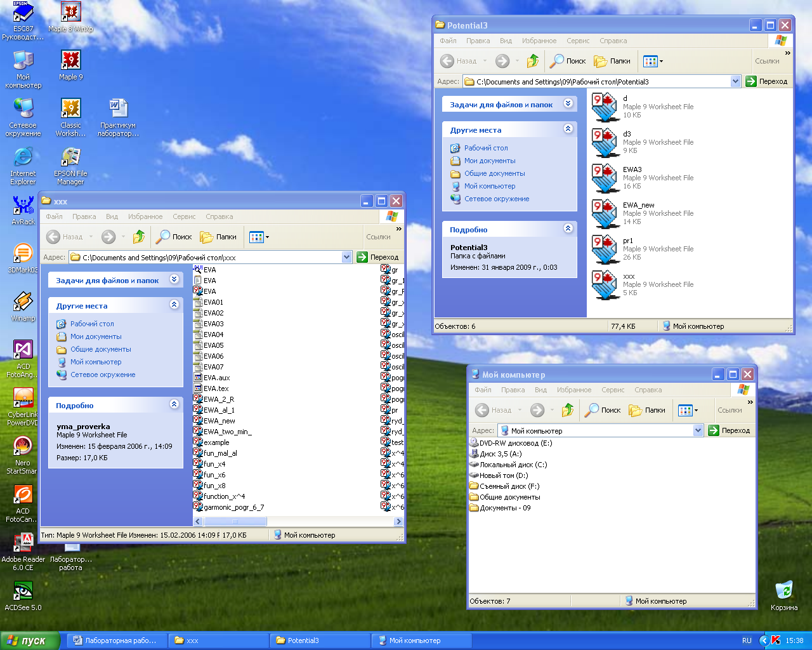
Task: Select the pr1 Maple worksheet file in Potential3
Action: coord(642,249)
